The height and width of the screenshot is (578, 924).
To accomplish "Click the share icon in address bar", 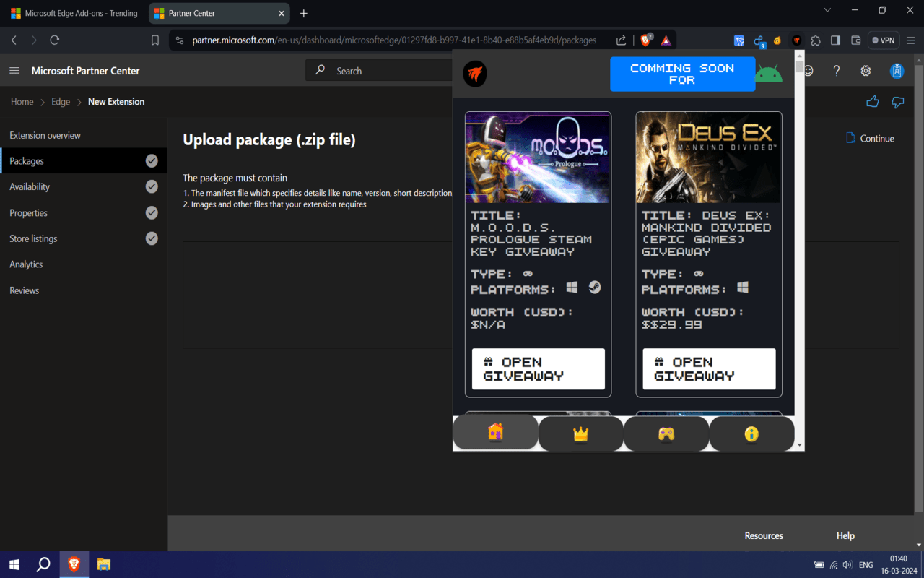I will 621,40.
